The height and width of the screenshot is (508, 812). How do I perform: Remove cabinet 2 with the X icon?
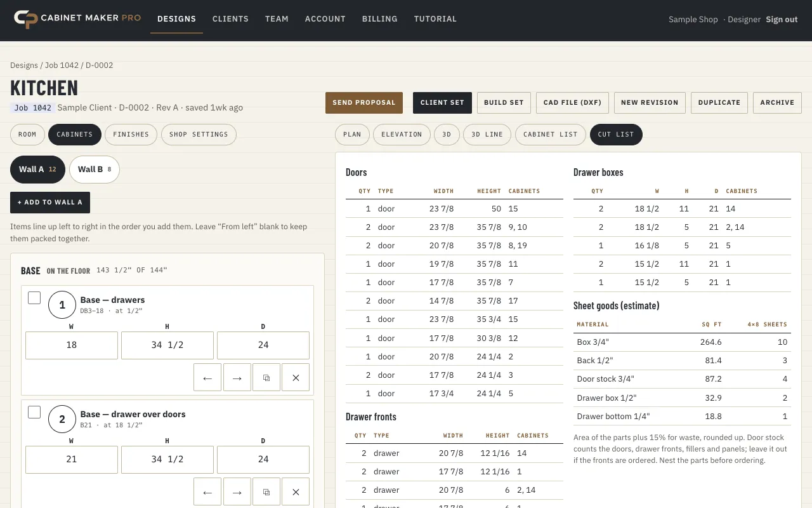tap(296, 491)
